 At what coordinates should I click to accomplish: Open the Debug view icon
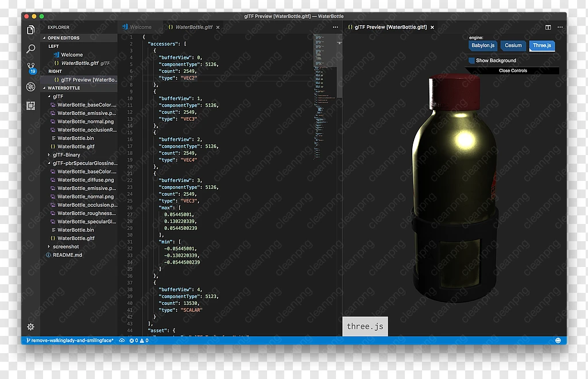point(31,87)
